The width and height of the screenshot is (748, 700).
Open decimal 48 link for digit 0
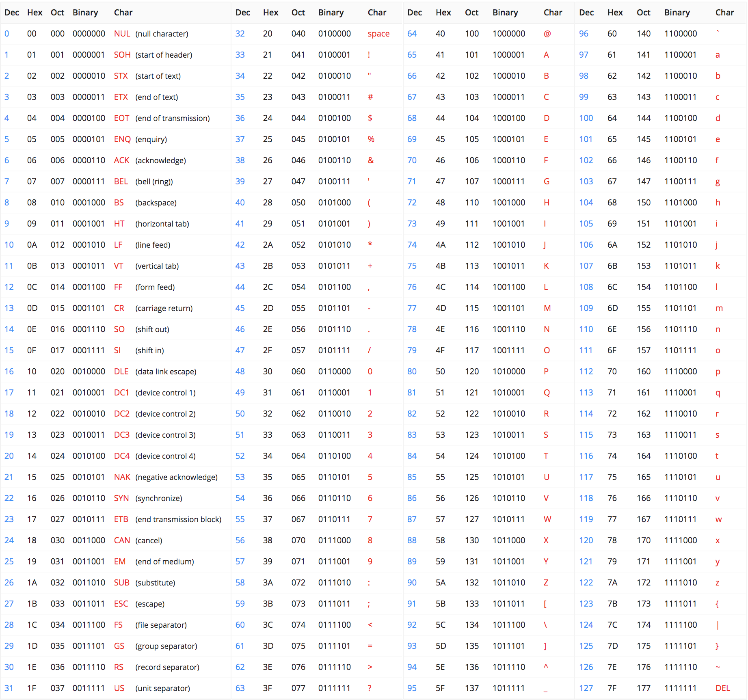(240, 371)
